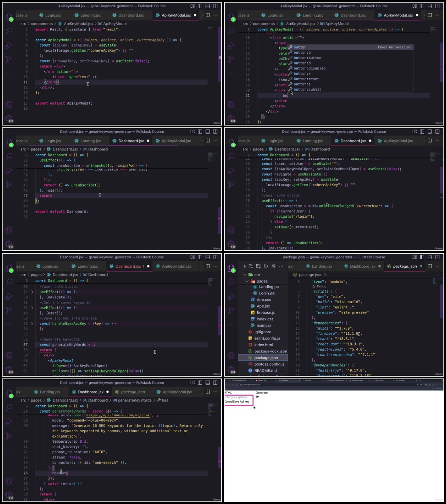Open Customize Layout in the 'import React' window
446x504 pixels.
[192, 6]
